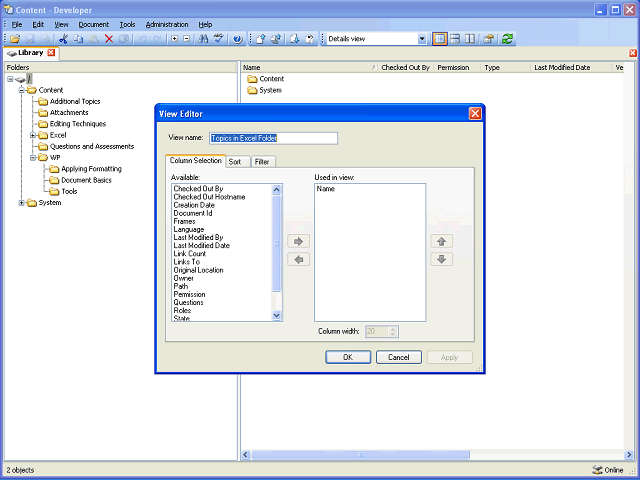640x480 pixels.
Task: Open the Details view dropdown
Action: click(422, 39)
